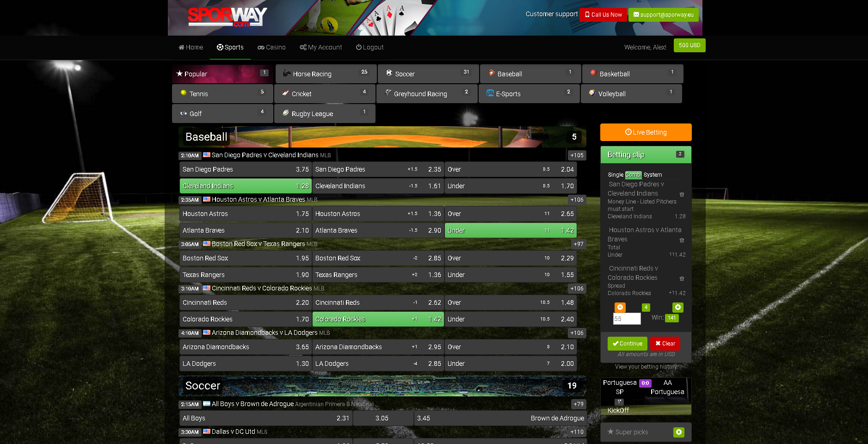Select All Boys odds 2.31
868x444 pixels.
[x=266, y=418]
